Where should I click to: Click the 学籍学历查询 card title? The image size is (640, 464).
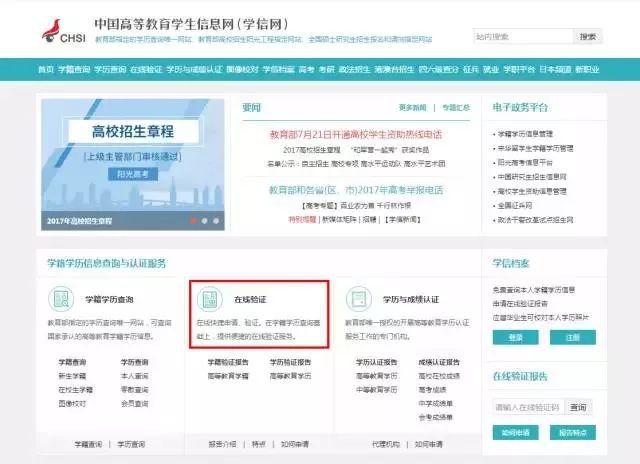point(109,300)
